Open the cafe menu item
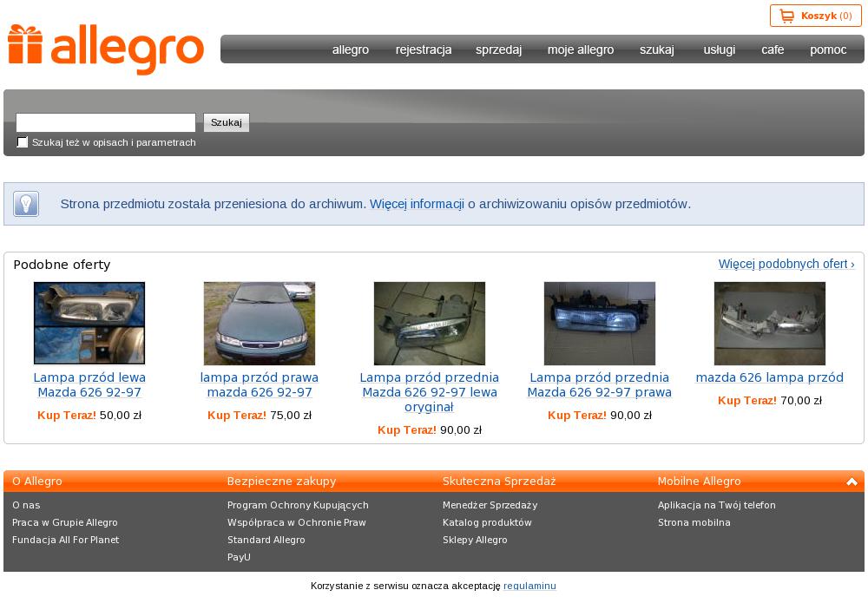 coord(773,49)
